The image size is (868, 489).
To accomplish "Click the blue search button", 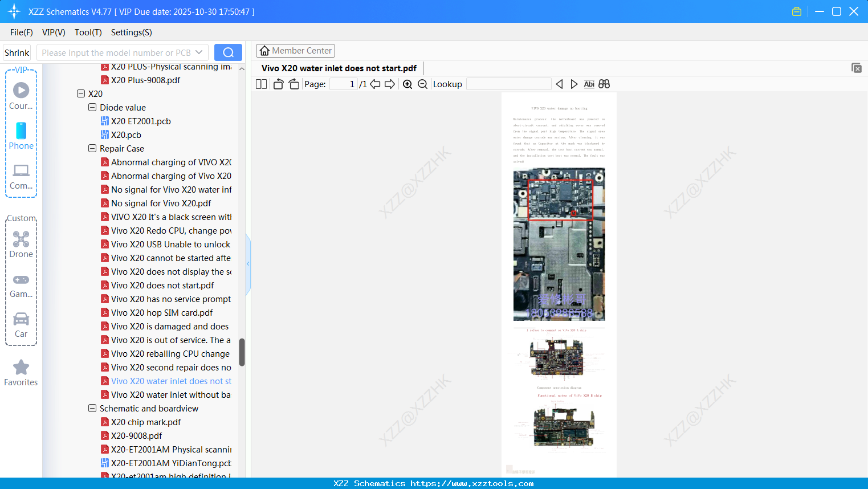I will point(228,52).
